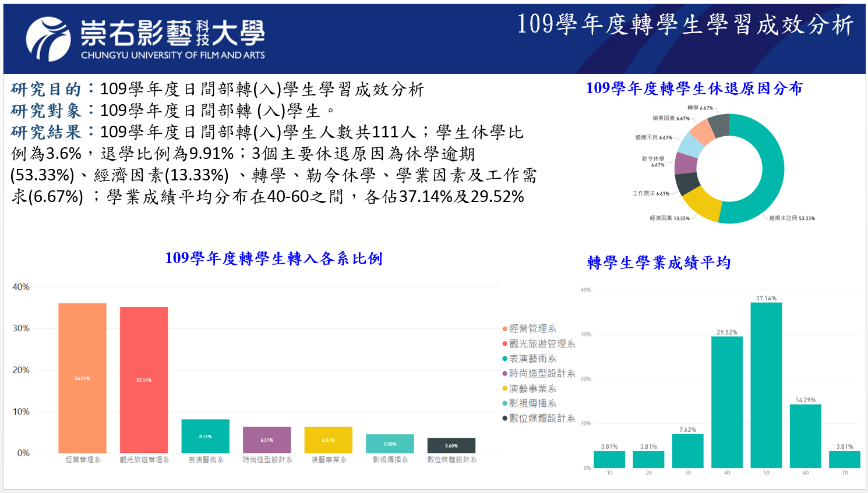Click the 研究目的 label
Image resolution: width=868 pixels, height=493 pixels.
point(46,90)
